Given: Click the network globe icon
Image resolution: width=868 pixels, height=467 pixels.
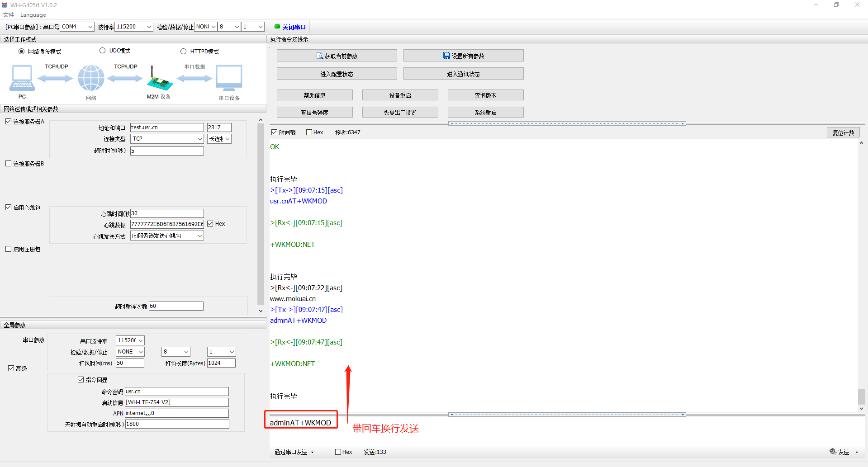Looking at the screenshot, I should pos(91,78).
